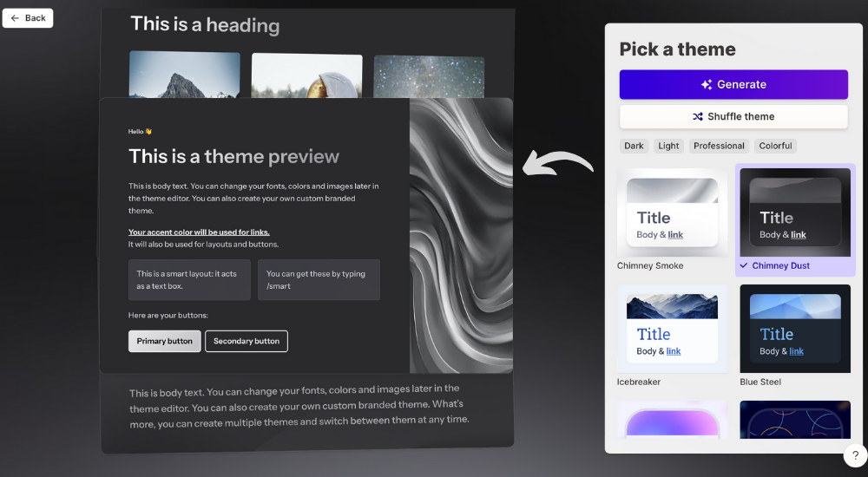This screenshot has height=477, width=868.
Task: Click the Secondary button in preview
Action: [247, 341]
